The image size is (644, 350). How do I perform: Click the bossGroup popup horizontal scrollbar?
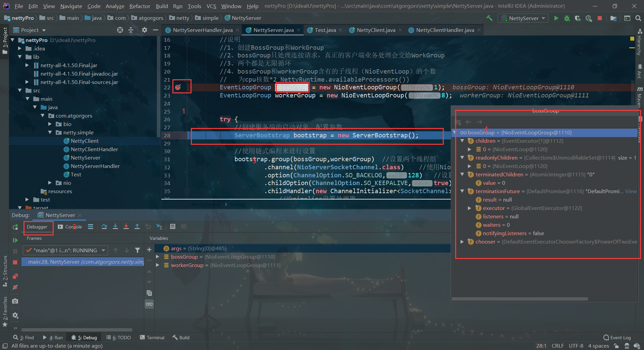pos(520,299)
